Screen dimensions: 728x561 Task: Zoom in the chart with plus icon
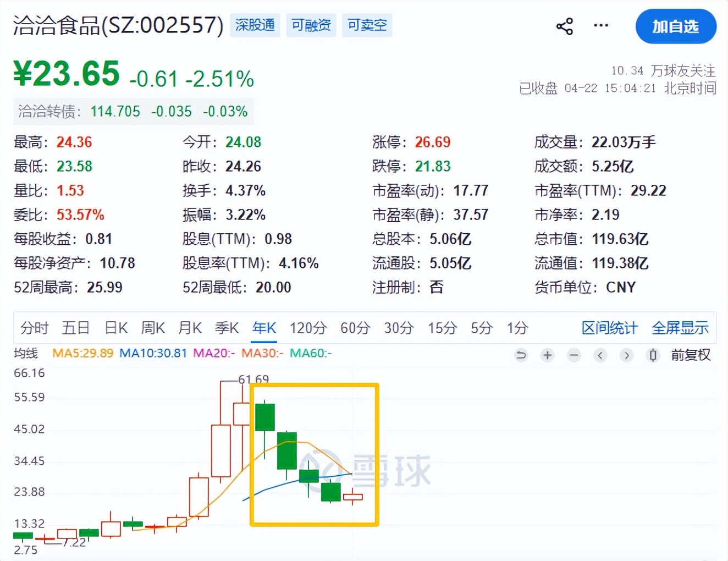547,355
